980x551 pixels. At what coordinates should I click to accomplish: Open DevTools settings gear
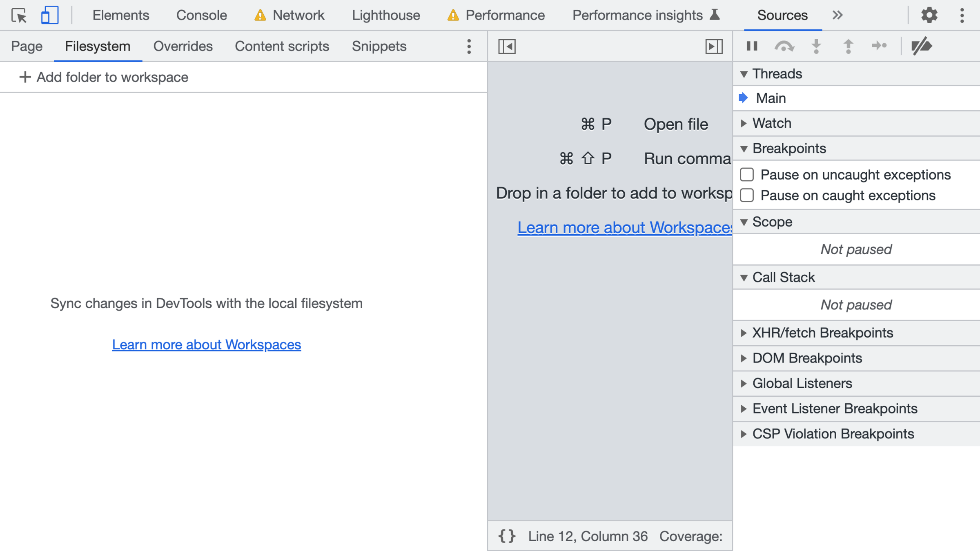[929, 16]
